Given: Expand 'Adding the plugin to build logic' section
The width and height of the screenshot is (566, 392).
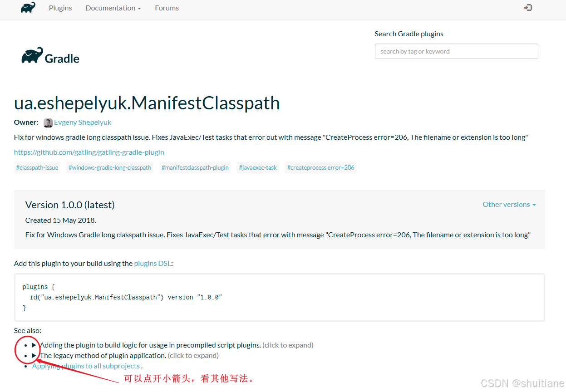Looking at the screenshot, I should click(172, 345).
